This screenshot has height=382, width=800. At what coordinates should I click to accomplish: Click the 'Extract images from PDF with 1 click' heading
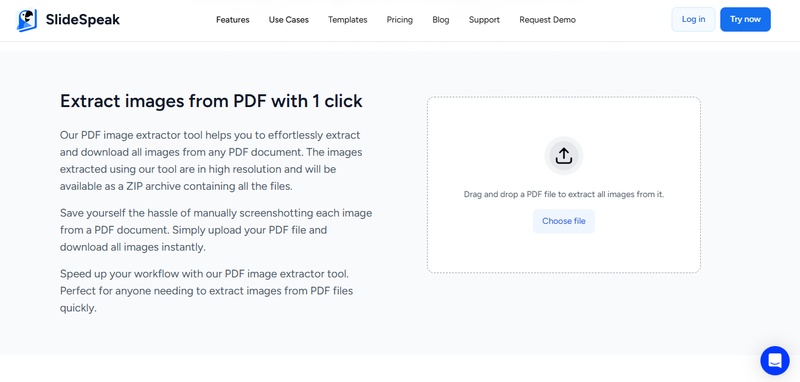[211, 101]
